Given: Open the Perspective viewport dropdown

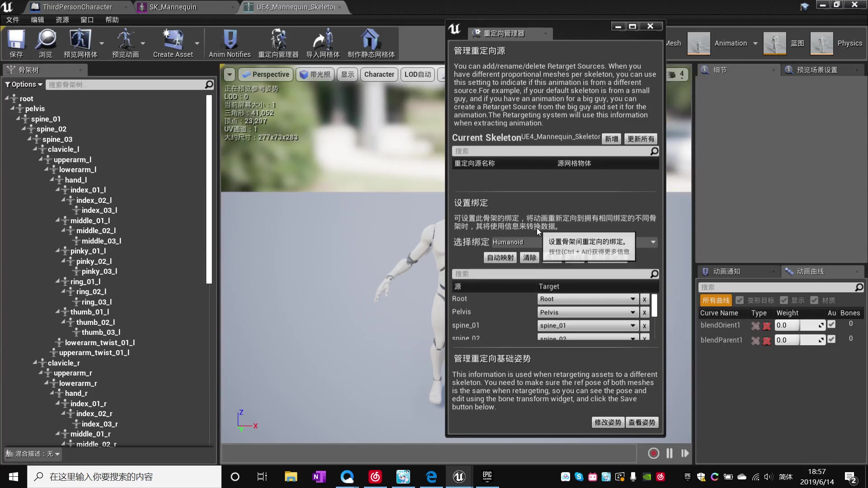Looking at the screenshot, I should coord(265,74).
